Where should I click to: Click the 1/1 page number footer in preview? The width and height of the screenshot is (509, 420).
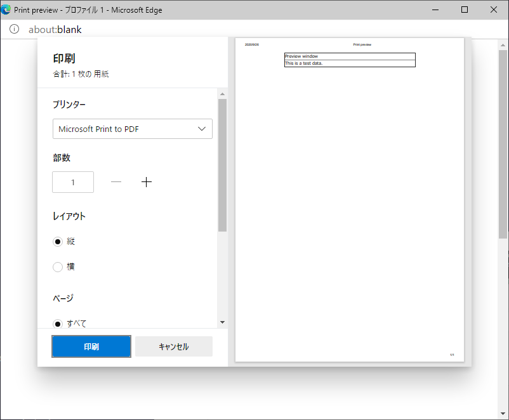[x=452, y=355]
